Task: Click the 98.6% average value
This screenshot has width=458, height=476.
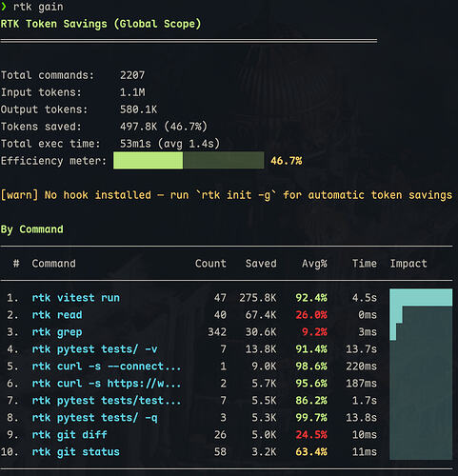Action: [311, 367]
